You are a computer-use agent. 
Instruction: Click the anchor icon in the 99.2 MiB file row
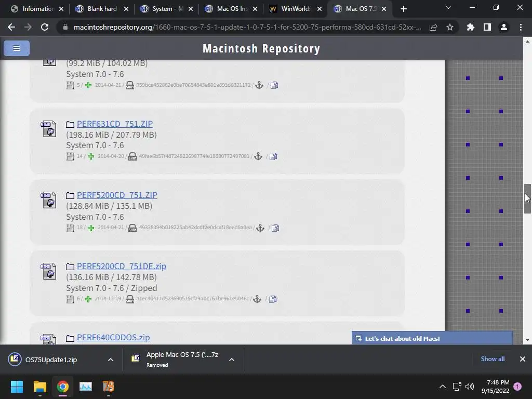click(x=259, y=85)
